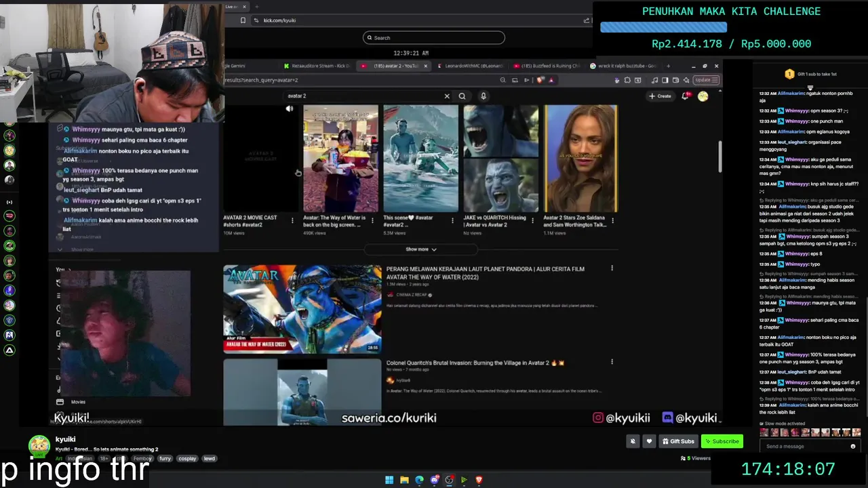Open the Brave Shields icon
Viewport: 868px width, 488px height.
pos(540,80)
